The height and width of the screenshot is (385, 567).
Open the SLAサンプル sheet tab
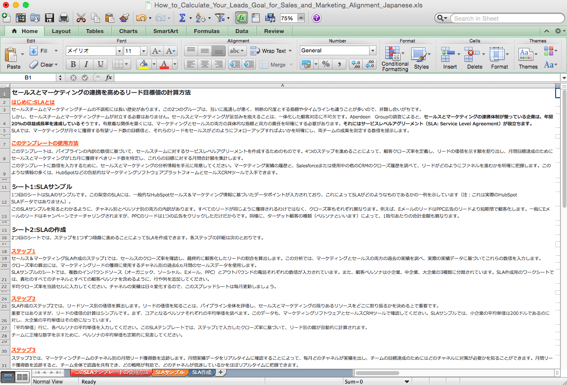click(x=170, y=372)
